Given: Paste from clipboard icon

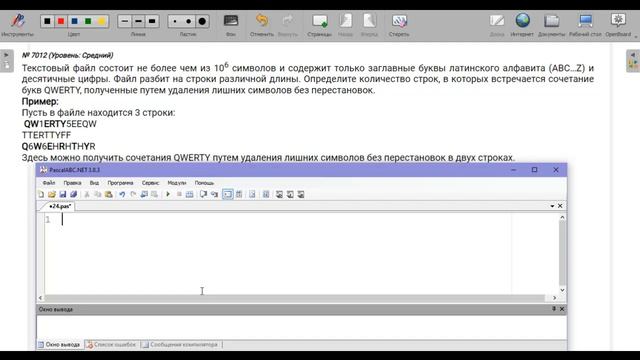Looking at the screenshot, I should point(109,194).
